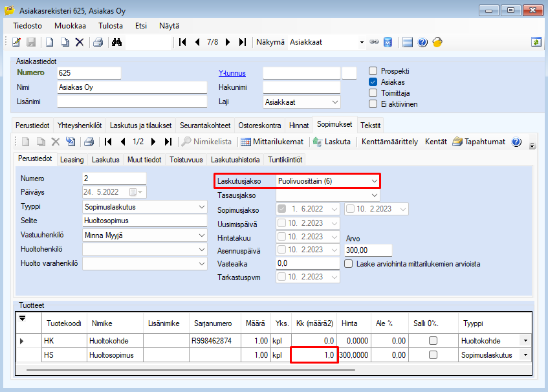This screenshot has width=548, height=392.
Task: Jump to last customer record
Action: 243,42
